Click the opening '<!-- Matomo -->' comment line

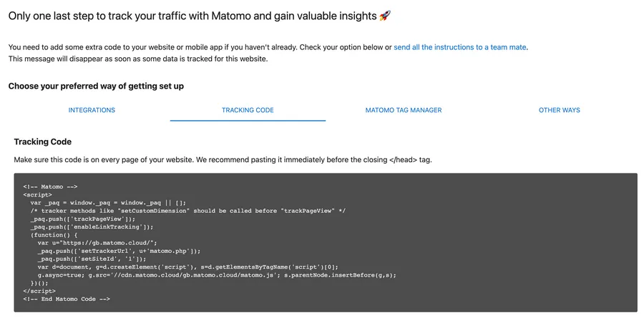click(50, 186)
